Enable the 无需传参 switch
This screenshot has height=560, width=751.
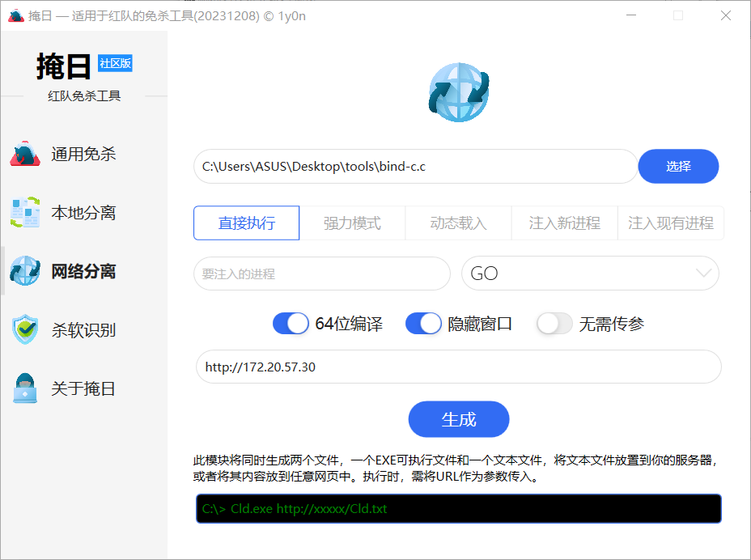(554, 324)
